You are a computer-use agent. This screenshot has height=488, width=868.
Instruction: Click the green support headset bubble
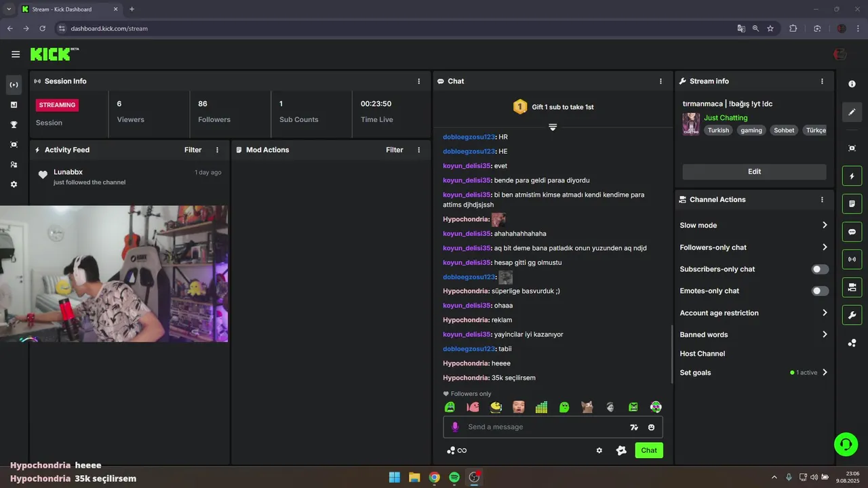point(846,444)
